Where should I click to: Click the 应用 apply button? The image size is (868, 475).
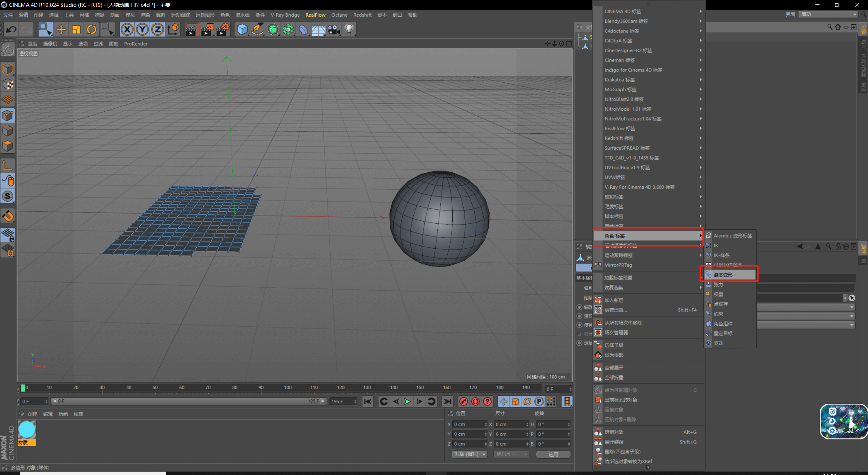pyautogui.click(x=553, y=454)
